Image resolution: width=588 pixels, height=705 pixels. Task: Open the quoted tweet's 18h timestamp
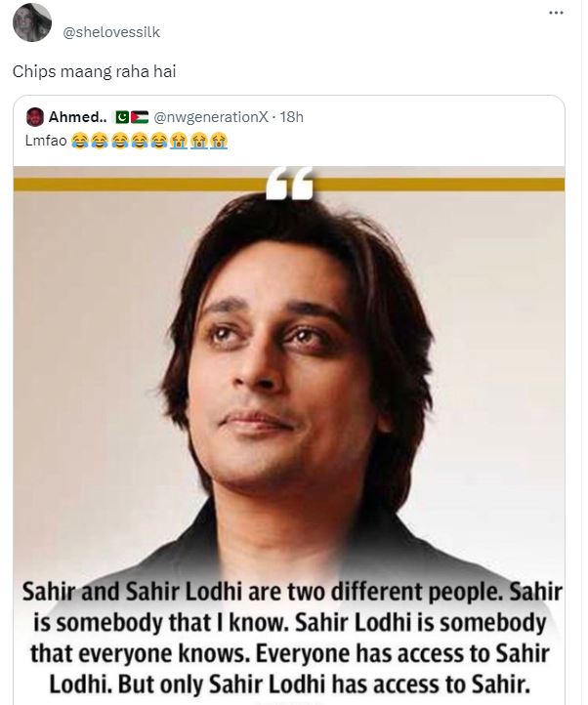[291, 117]
